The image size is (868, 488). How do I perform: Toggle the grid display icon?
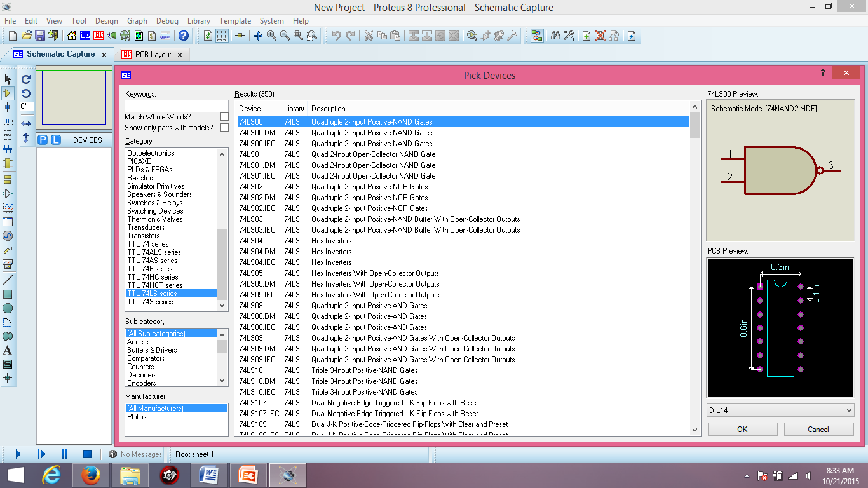(220, 36)
